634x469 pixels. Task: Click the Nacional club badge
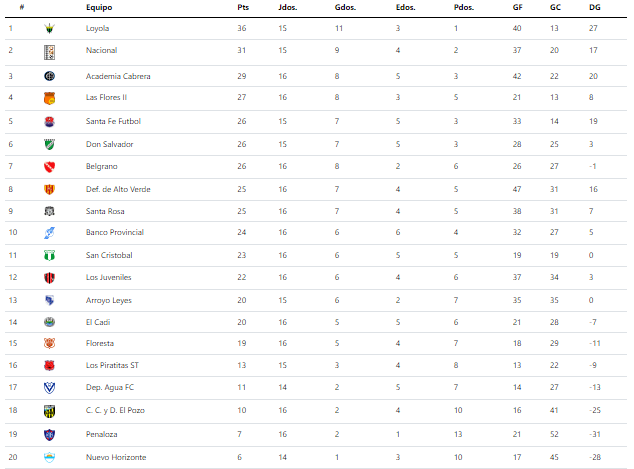click(x=49, y=53)
